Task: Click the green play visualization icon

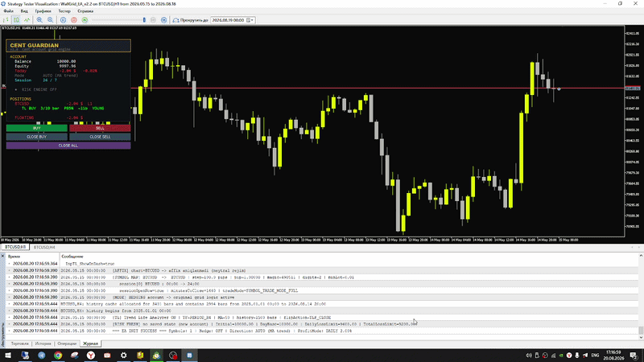Action: [x=85, y=19]
